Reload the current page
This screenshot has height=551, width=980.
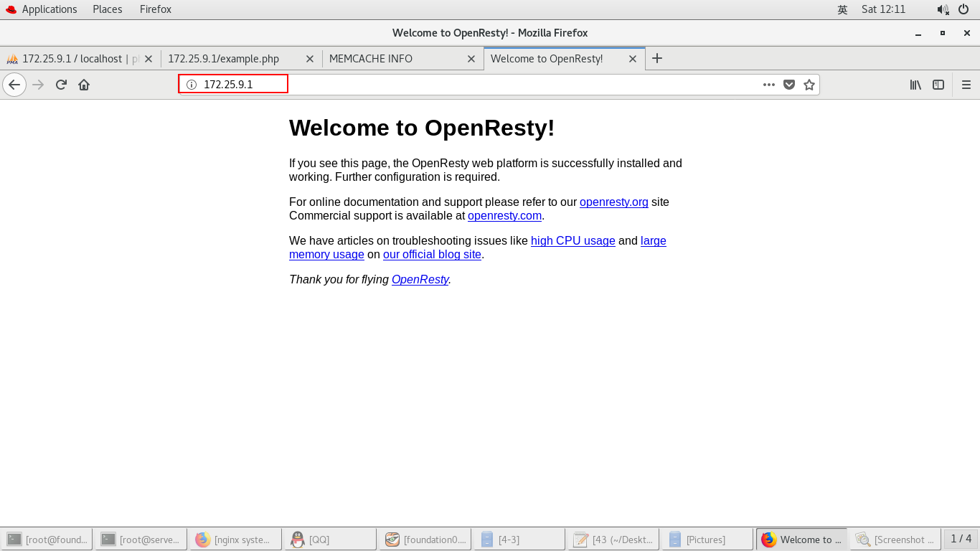[61, 85]
